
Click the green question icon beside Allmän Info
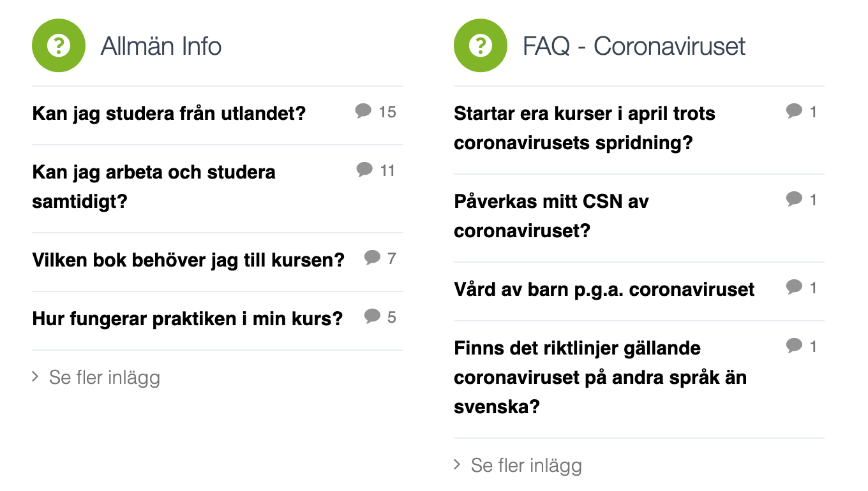pyautogui.click(x=59, y=46)
